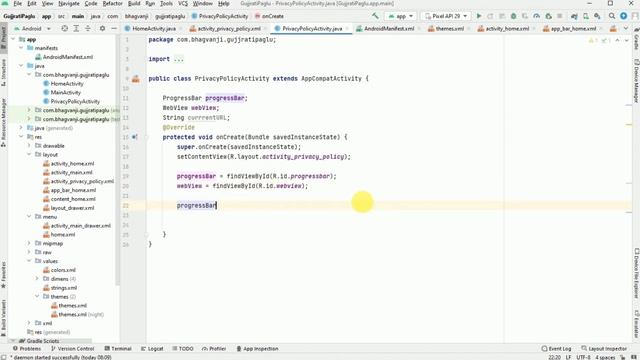
Task: Open the Event Log button
Action: tap(556, 349)
